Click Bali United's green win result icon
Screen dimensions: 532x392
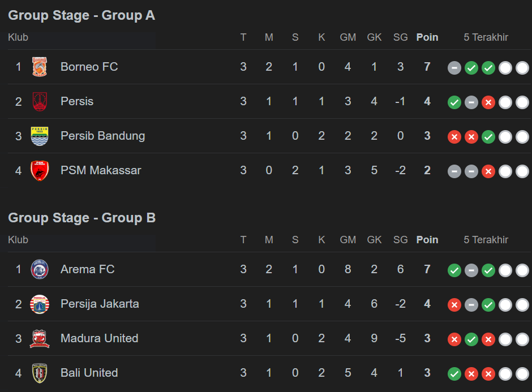(x=454, y=374)
